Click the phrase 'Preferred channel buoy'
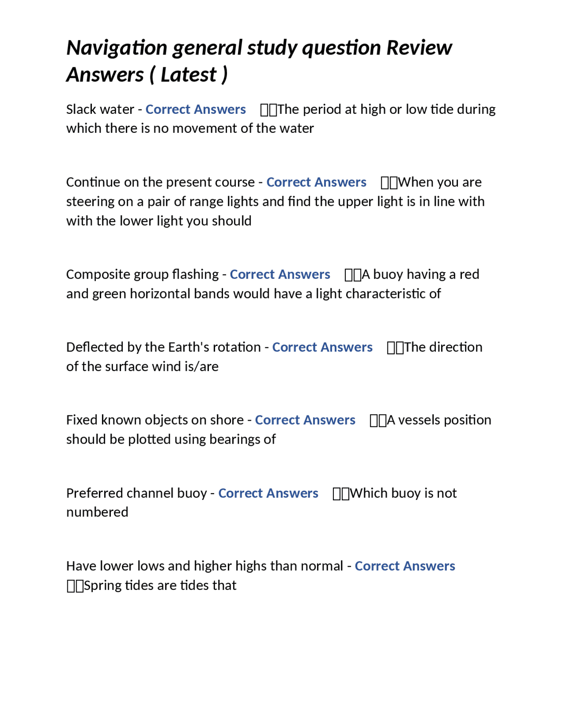Viewport: 563px width, 728px height. [136, 493]
